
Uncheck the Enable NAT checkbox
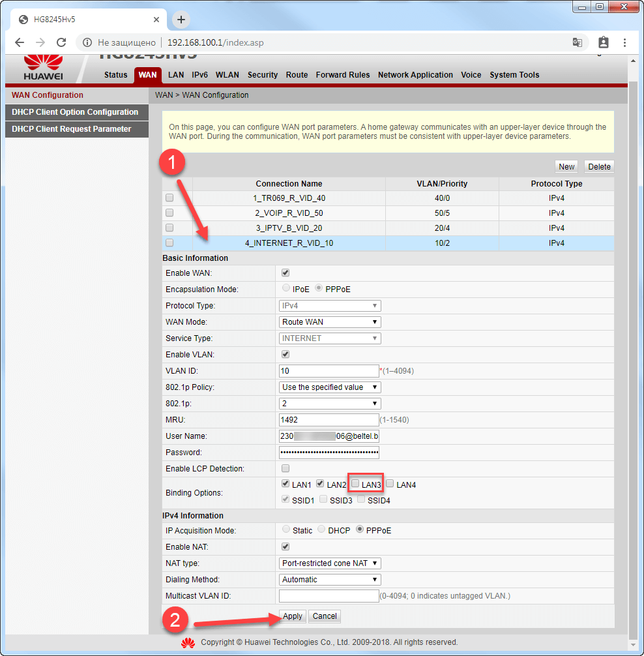285,546
